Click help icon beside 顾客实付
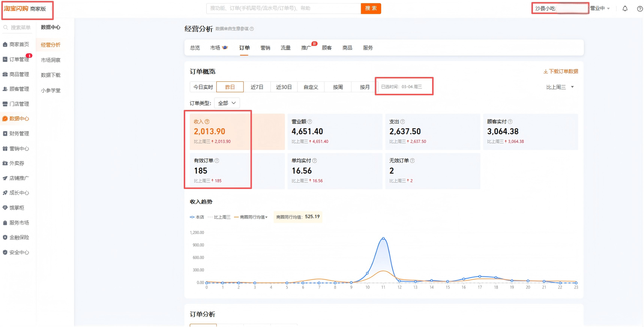 tap(510, 121)
